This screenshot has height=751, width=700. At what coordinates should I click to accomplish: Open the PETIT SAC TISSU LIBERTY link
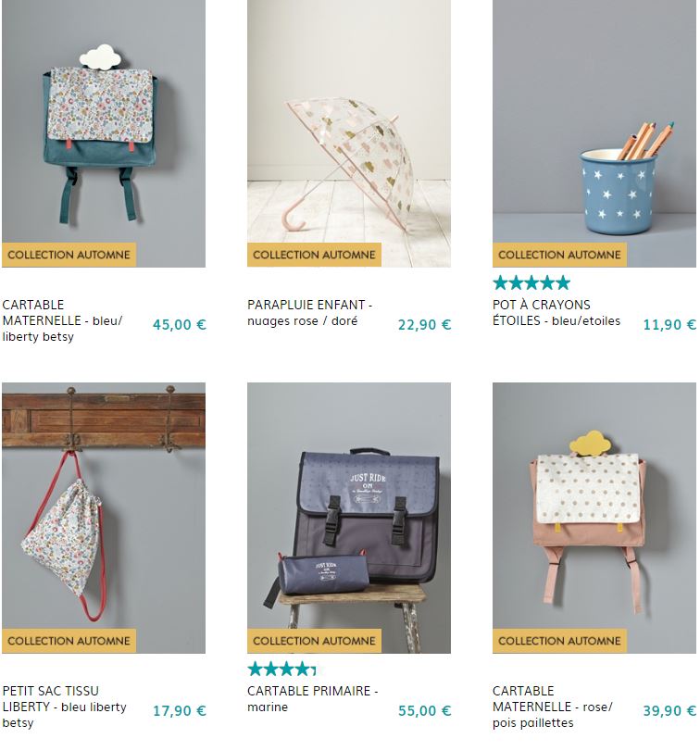pos(65,707)
